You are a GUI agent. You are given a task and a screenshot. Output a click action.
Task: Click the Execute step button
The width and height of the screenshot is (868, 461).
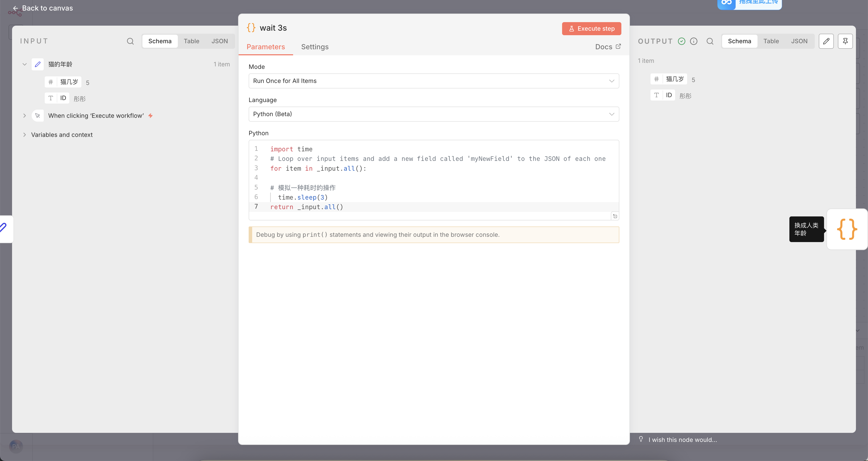pos(591,29)
